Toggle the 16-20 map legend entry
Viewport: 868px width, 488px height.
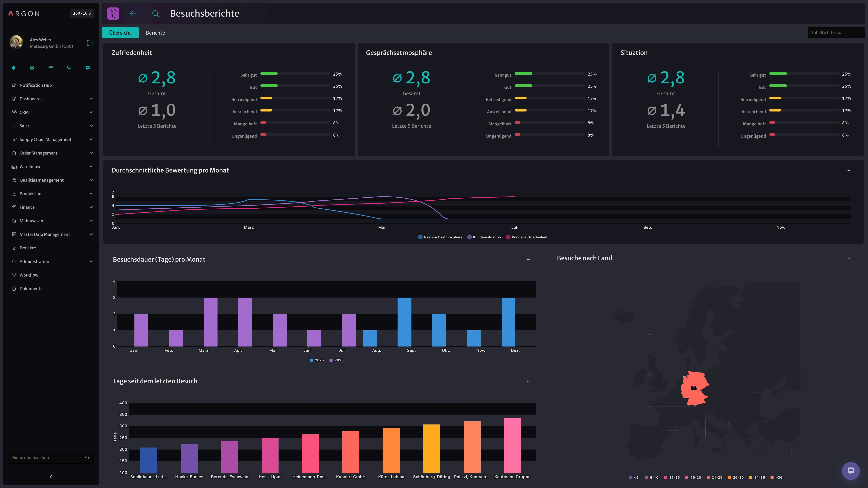(693, 477)
